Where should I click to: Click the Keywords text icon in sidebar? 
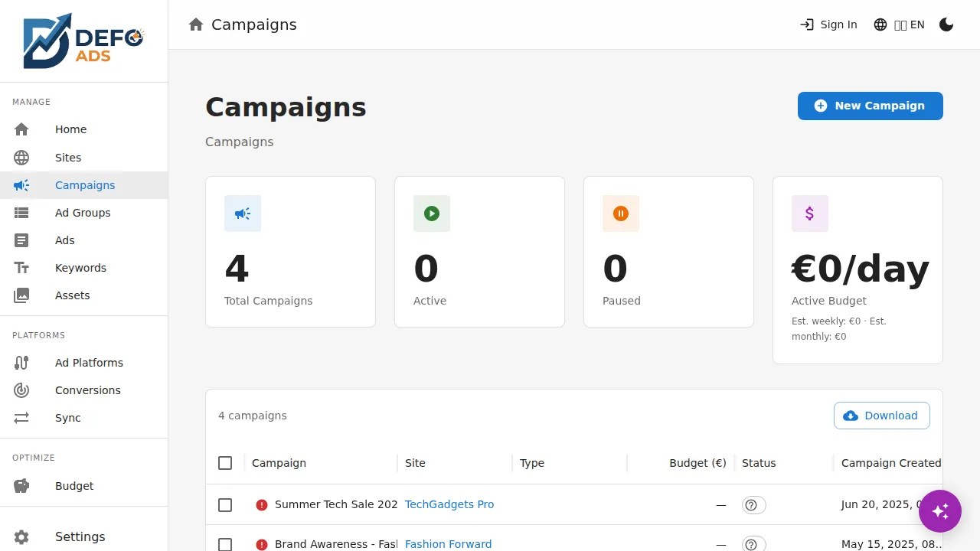point(21,268)
